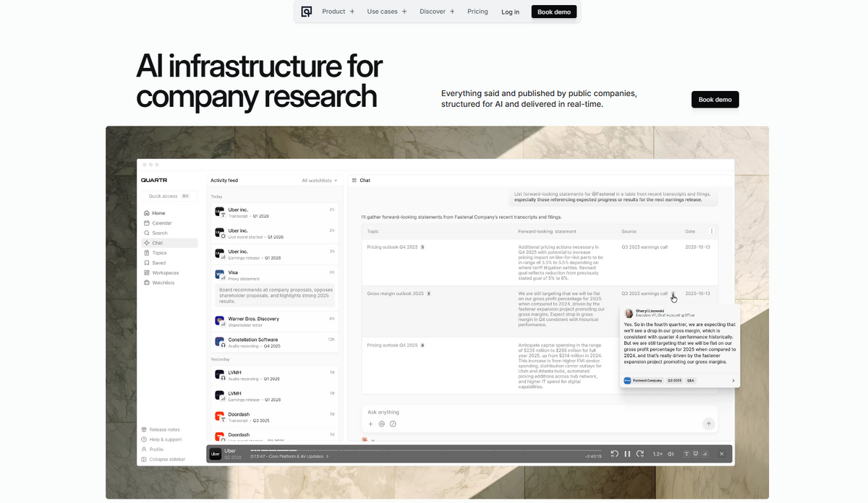Close the audio player bar
The width and height of the screenshot is (868, 503).
pyautogui.click(x=721, y=454)
